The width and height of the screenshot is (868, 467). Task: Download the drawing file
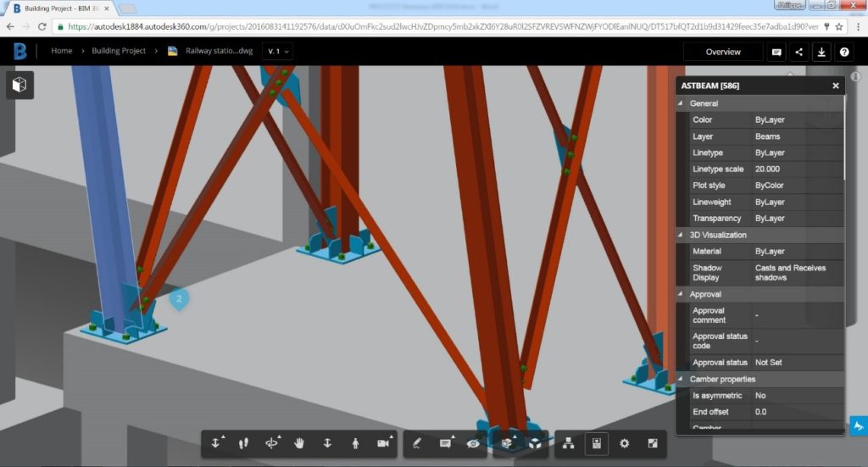tap(821, 52)
